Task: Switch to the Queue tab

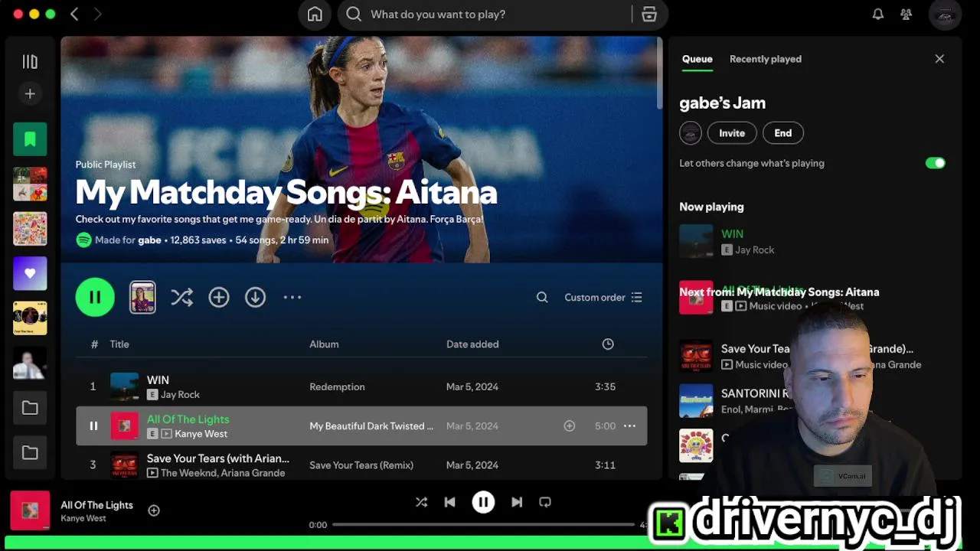Action: [x=697, y=59]
